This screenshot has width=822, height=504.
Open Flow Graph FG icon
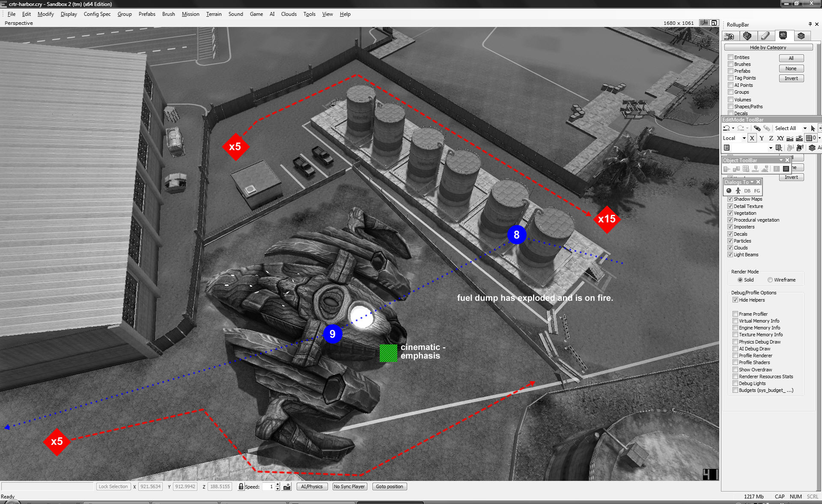(757, 191)
